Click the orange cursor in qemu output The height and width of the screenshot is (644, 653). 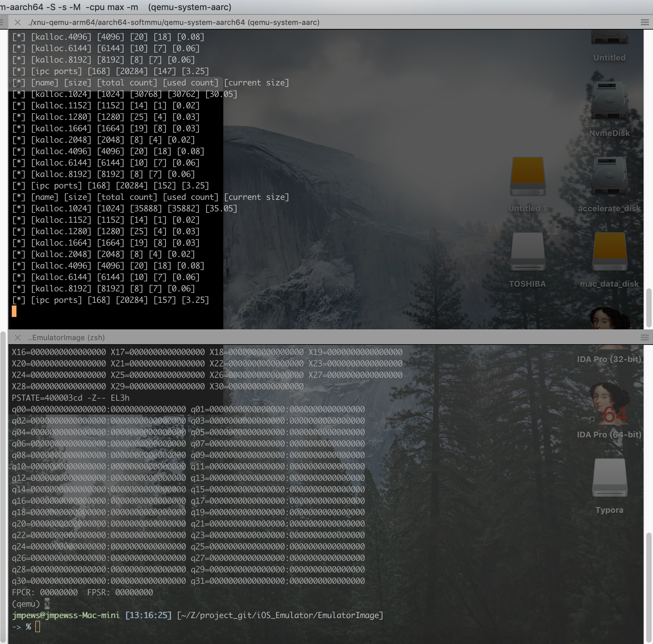[14, 311]
